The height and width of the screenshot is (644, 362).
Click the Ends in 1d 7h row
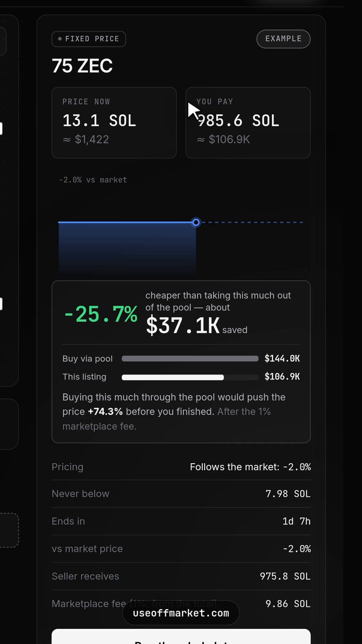(181, 521)
